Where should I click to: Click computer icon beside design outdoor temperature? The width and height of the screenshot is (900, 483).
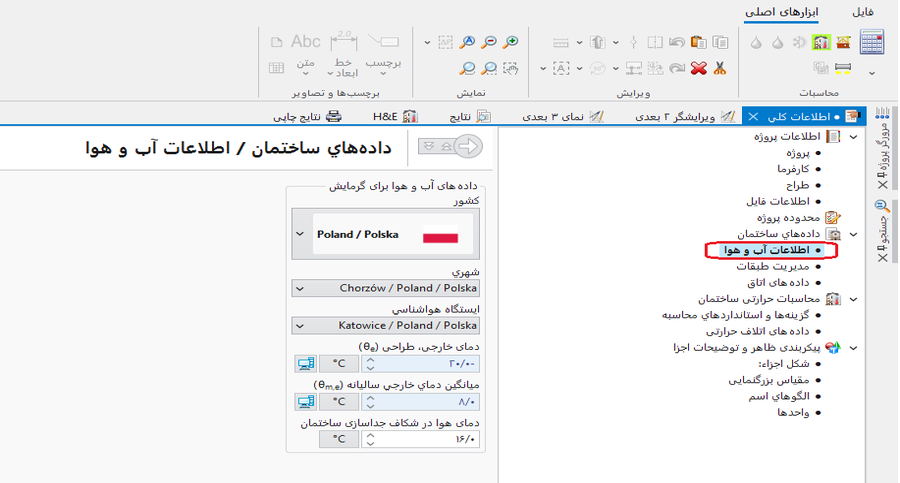pos(306,364)
